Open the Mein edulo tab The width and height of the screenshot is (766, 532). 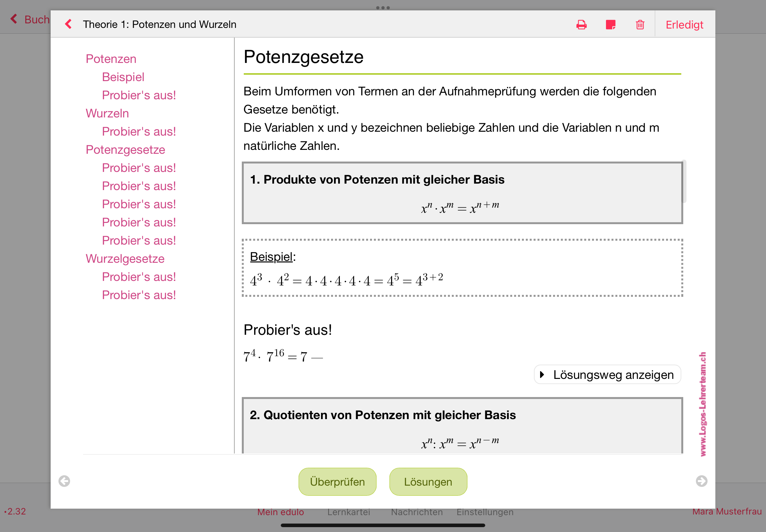pyautogui.click(x=280, y=512)
